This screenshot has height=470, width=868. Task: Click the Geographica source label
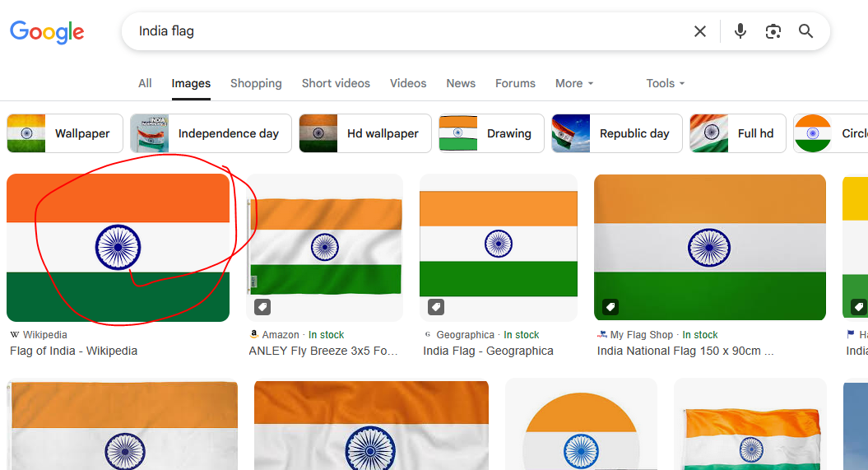(465, 334)
